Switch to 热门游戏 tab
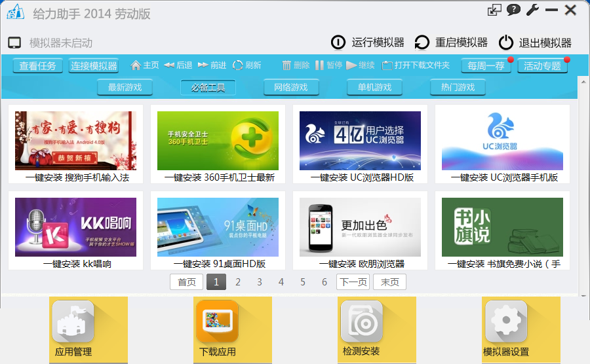This screenshot has width=590, height=364. pos(458,88)
